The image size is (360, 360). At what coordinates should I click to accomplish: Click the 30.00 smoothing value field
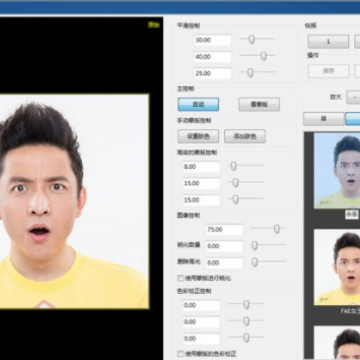(x=212, y=40)
